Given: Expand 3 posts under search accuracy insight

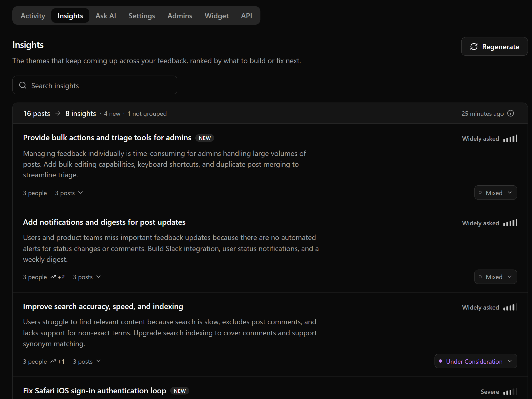Looking at the screenshot, I should tap(87, 361).
